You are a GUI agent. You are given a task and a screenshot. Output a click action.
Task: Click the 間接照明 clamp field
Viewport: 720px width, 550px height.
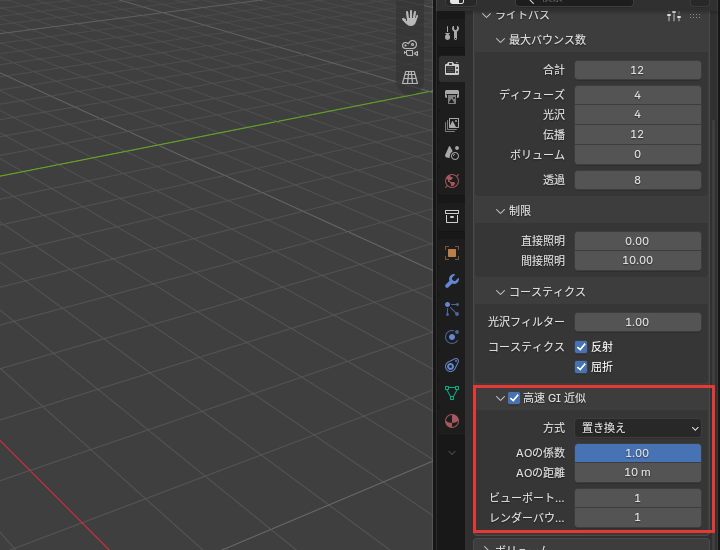[638, 260]
